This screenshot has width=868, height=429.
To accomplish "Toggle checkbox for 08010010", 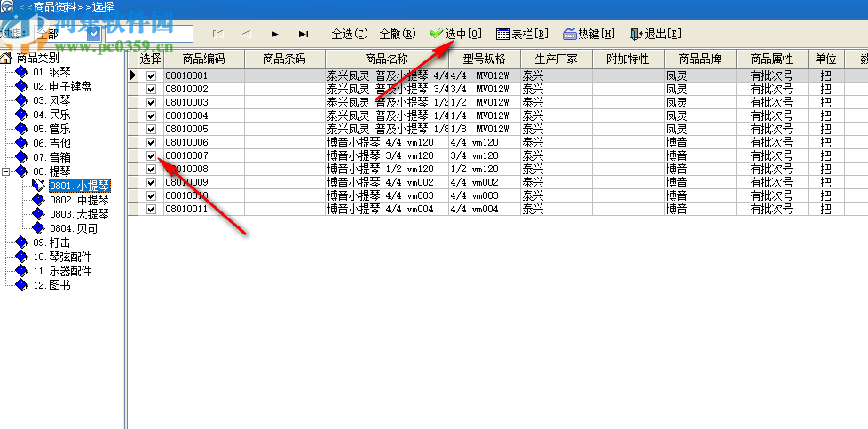I will 151,195.
